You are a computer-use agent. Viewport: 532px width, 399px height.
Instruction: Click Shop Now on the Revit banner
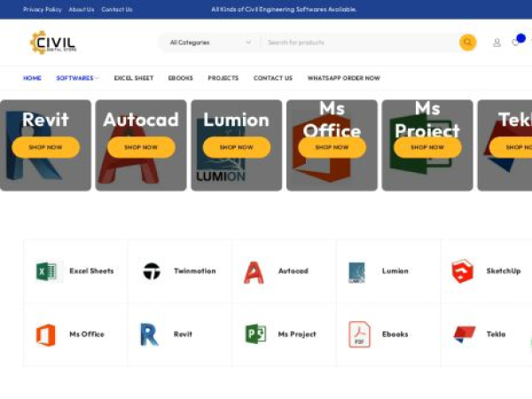(45, 147)
